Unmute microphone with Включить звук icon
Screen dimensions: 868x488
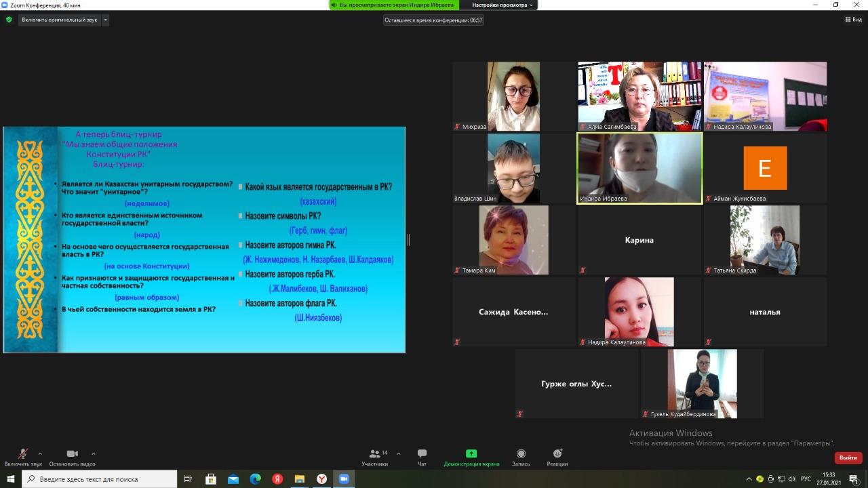pos(22,454)
